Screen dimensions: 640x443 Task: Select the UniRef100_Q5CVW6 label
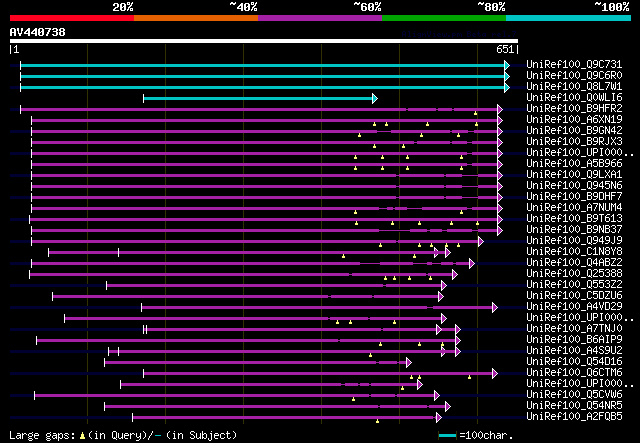click(x=574, y=395)
